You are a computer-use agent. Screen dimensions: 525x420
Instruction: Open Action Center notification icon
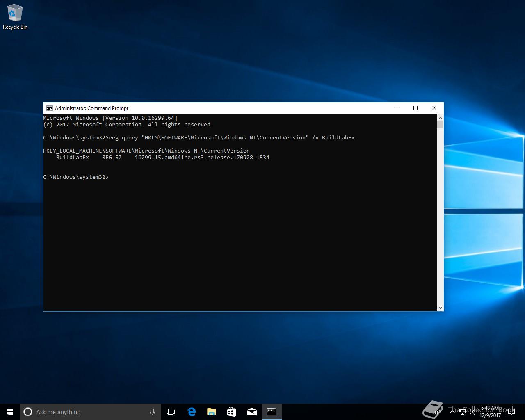click(x=511, y=412)
